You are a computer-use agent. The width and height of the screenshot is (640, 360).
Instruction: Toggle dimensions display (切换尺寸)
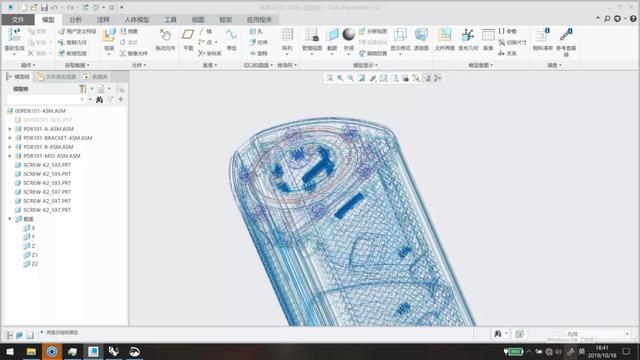pos(512,42)
